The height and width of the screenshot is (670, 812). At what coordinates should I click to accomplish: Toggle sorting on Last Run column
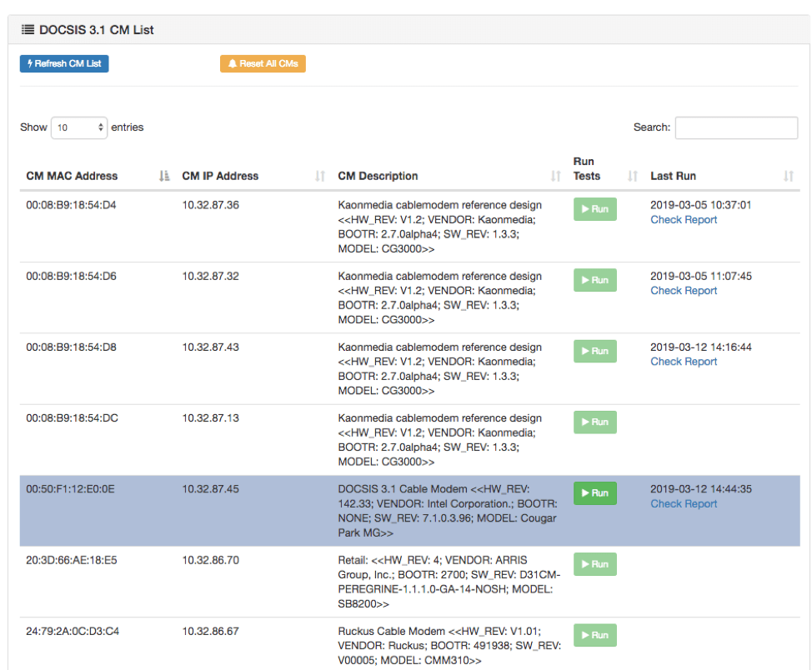789,176
